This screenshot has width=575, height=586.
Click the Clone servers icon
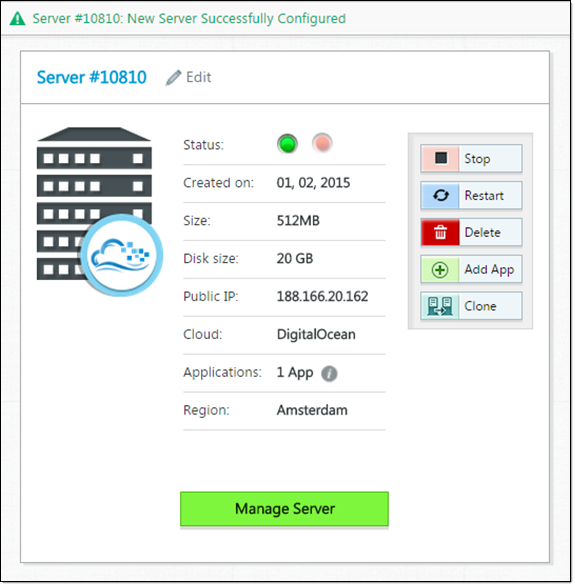[x=441, y=307]
